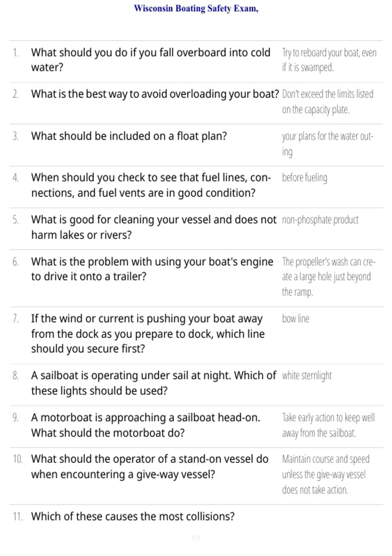The height and width of the screenshot is (556, 392).
Task: Select question 1 about falling overboard
Action: tap(151, 60)
